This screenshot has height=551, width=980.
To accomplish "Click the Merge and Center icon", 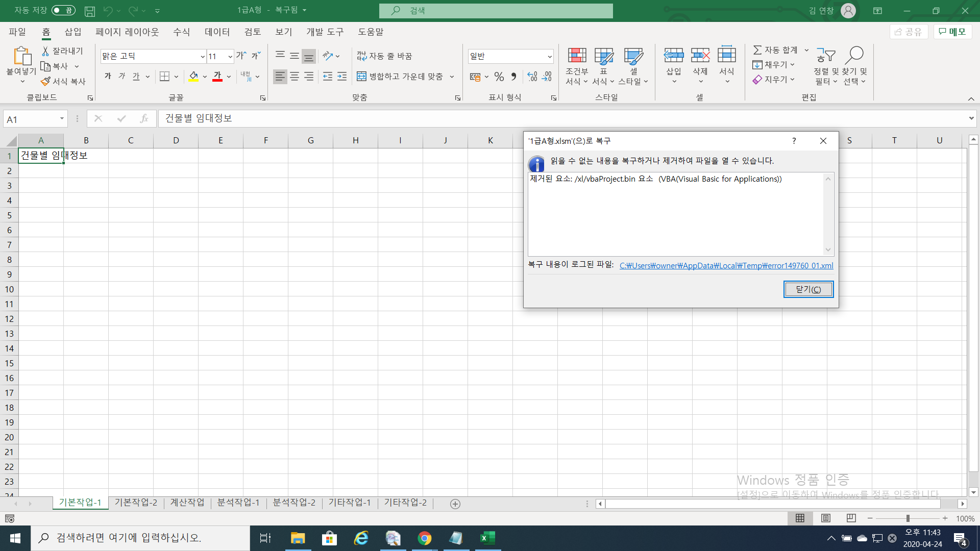I will click(x=361, y=77).
